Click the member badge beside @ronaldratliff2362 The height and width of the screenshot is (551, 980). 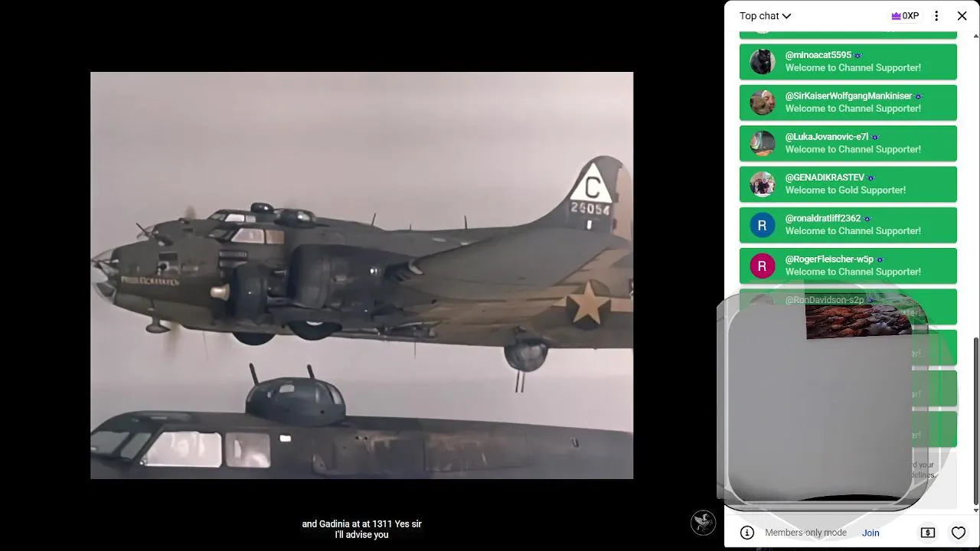[x=867, y=219]
